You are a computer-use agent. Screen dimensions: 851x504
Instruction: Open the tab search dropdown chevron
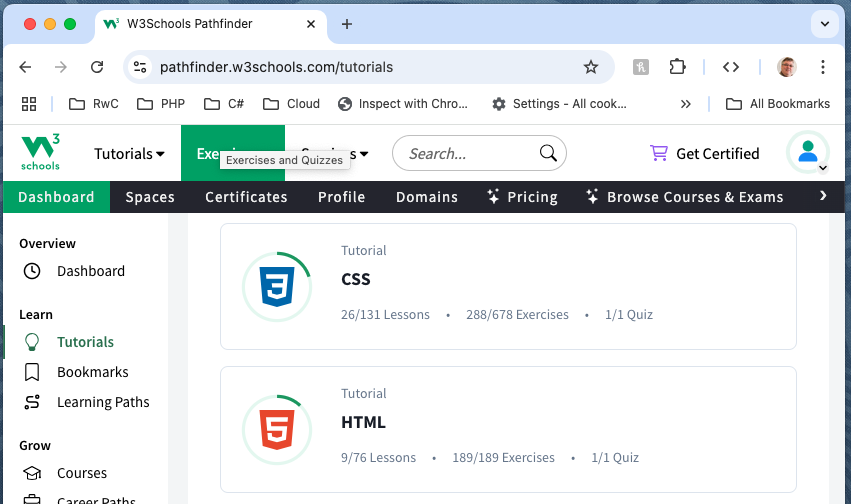point(824,24)
